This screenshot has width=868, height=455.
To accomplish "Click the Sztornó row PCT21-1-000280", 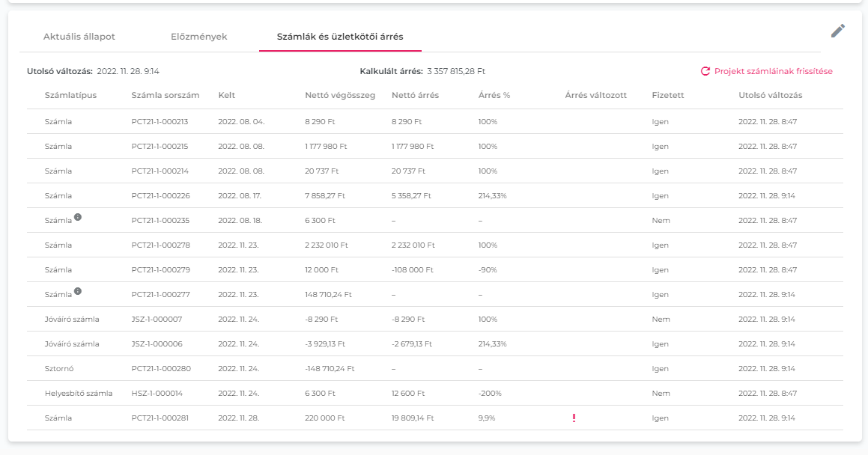I will click(x=160, y=368).
